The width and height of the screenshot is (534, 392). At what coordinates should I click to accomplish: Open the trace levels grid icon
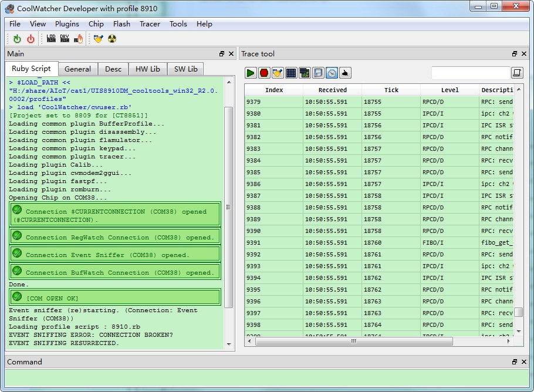[291, 73]
